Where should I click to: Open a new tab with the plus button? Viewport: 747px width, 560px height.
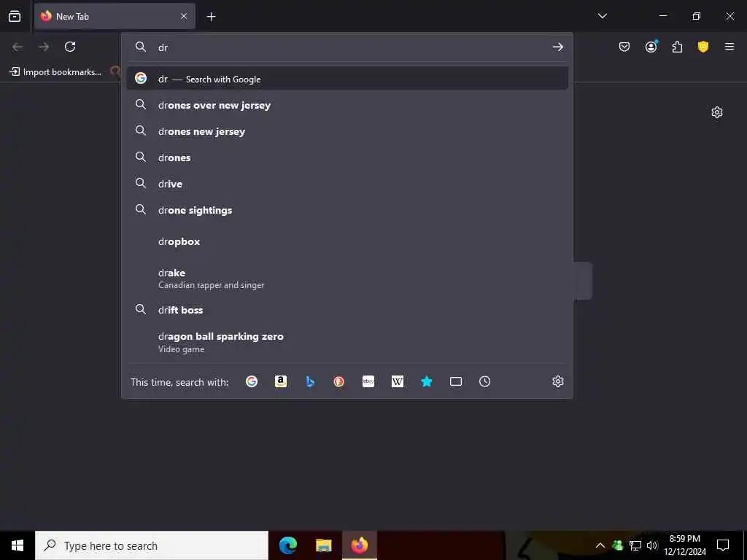click(x=211, y=17)
